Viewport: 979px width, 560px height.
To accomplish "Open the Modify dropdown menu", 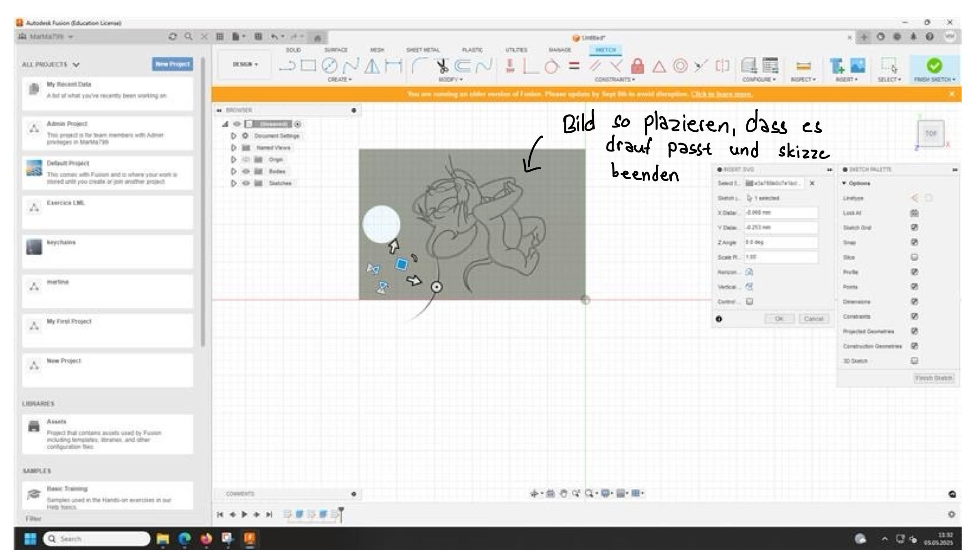I will [x=450, y=80].
